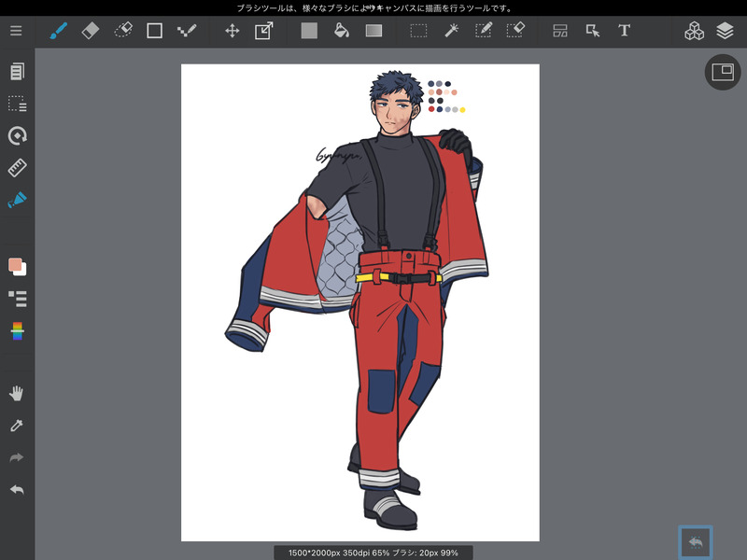Toggle the ruler guide icon
The image size is (747, 560).
click(x=17, y=168)
